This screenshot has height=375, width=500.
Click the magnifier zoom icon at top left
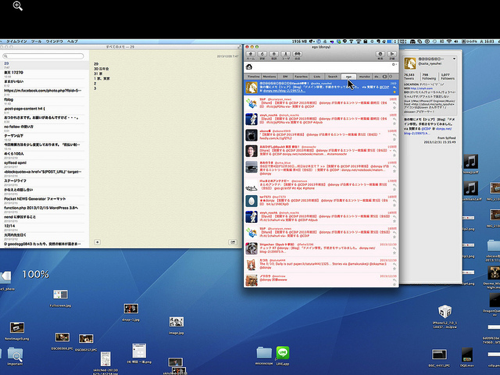click(18, 6)
